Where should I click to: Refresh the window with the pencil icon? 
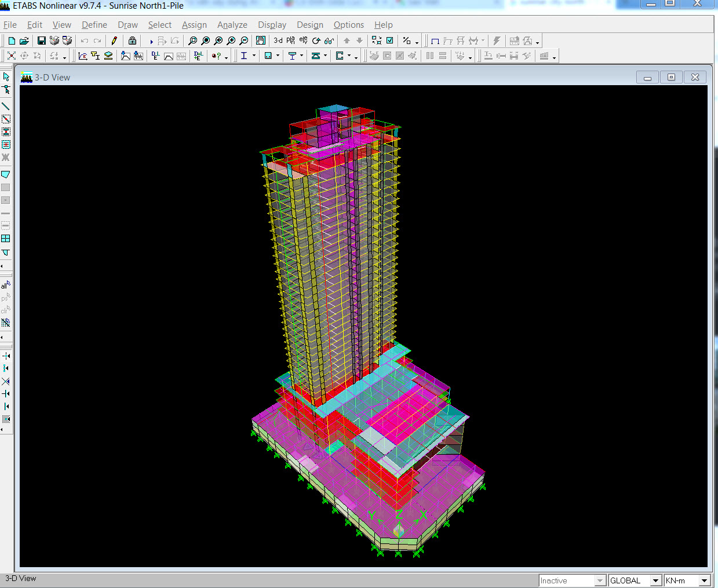pos(114,41)
